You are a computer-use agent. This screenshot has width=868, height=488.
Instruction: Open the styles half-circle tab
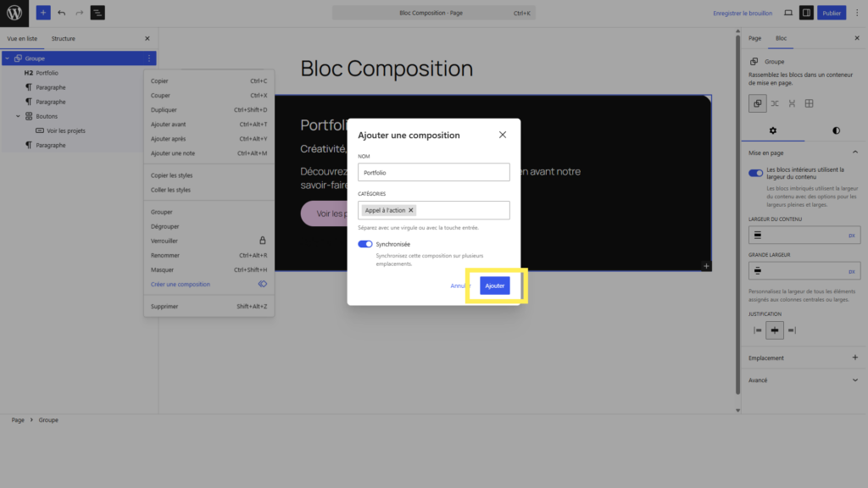pyautogui.click(x=836, y=130)
